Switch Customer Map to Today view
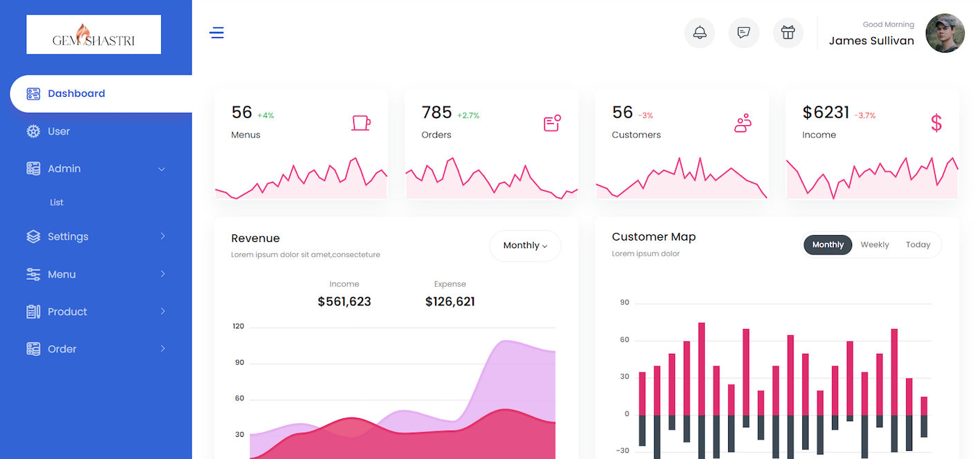This screenshot has height=459, width=980. point(918,244)
